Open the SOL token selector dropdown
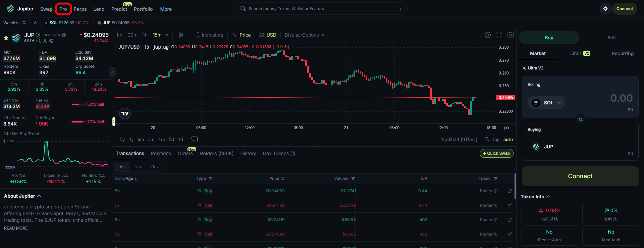This screenshot has width=644, height=248. [x=546, y=103]
